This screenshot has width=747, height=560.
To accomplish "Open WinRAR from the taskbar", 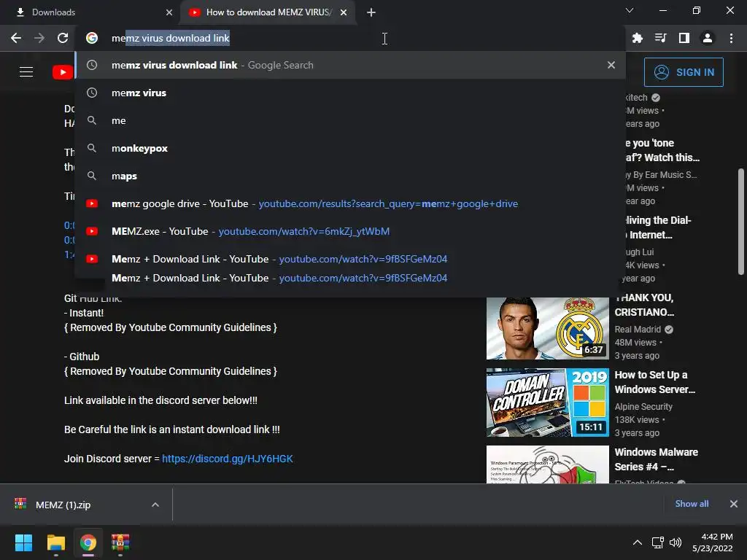I will [120, 542].
